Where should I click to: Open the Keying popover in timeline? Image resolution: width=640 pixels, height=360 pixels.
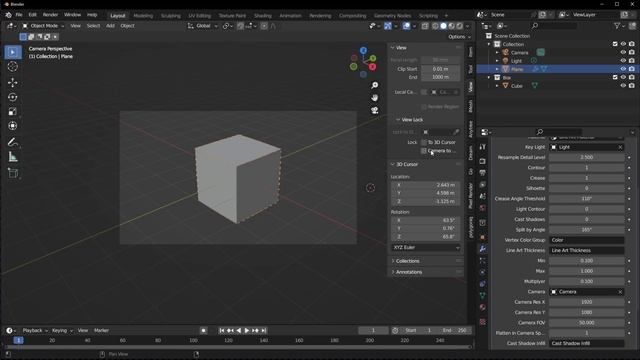pyautogui.click(x=62, y=330)
